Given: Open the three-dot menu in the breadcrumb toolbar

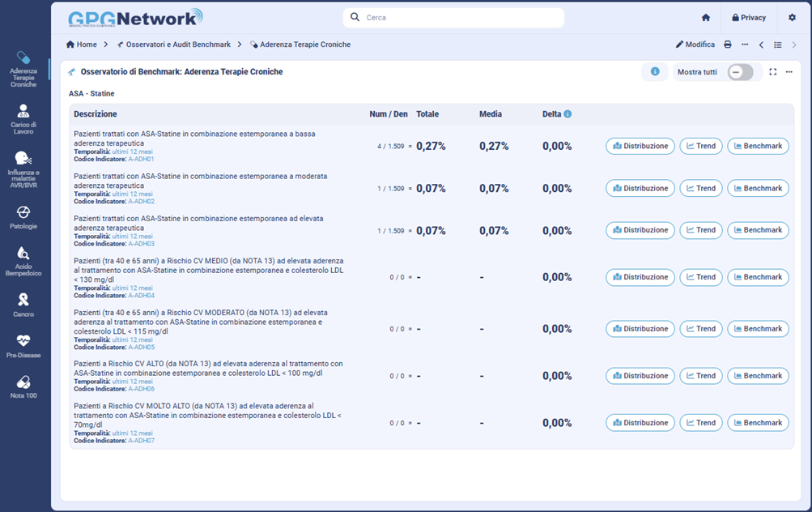Looking at the screenshot, I should [745, 45].
